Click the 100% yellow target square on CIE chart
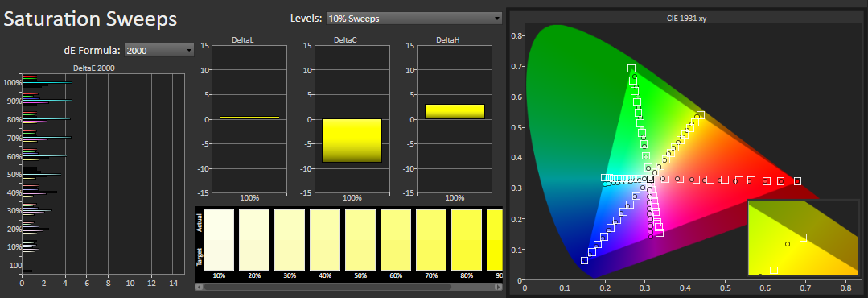This screenshot has height=298, width=868. 701,115
